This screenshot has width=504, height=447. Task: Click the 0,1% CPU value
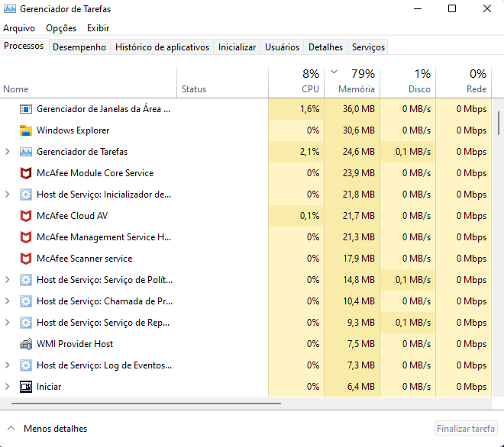point(309,216)
